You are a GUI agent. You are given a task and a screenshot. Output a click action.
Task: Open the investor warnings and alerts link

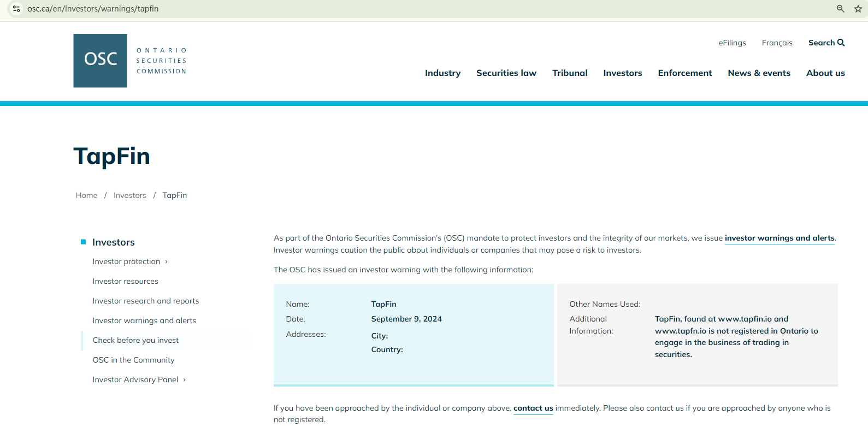point(780,238)
